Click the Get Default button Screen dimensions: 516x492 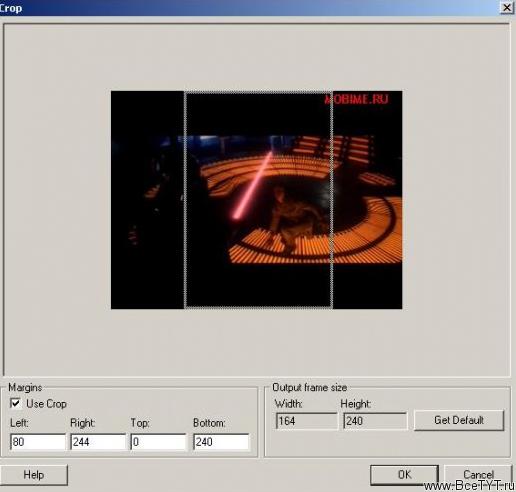coord(459,420)
